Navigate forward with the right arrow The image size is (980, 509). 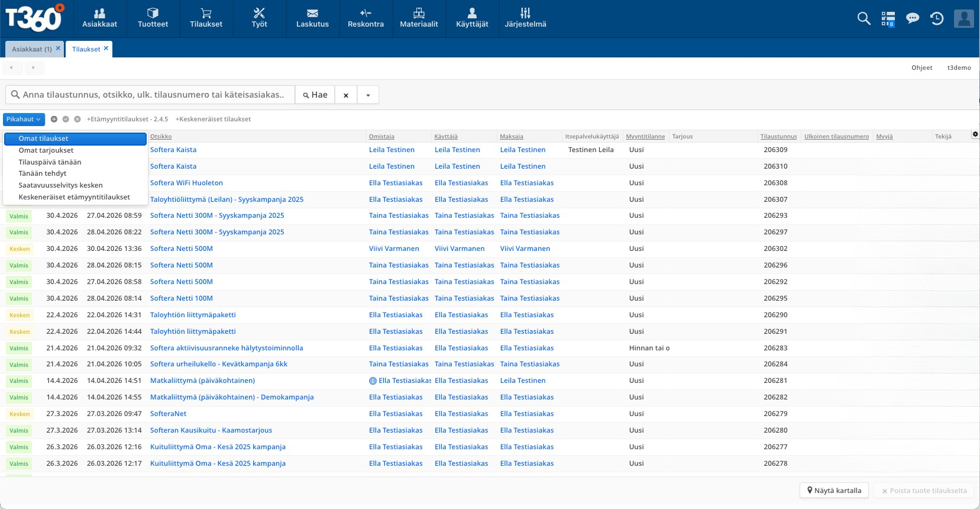pyautogui.click(x=33, y=67)
